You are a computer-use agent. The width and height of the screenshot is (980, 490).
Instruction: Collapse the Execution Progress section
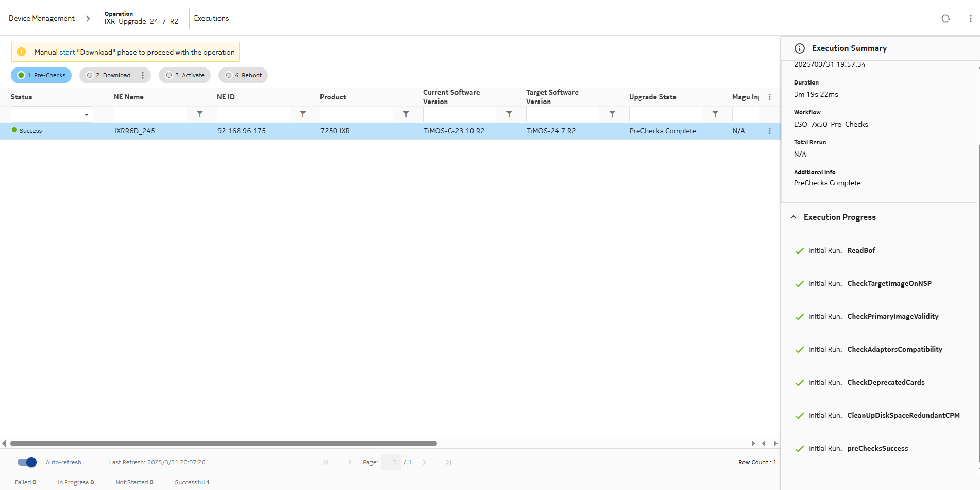click(x=793, y=217)
